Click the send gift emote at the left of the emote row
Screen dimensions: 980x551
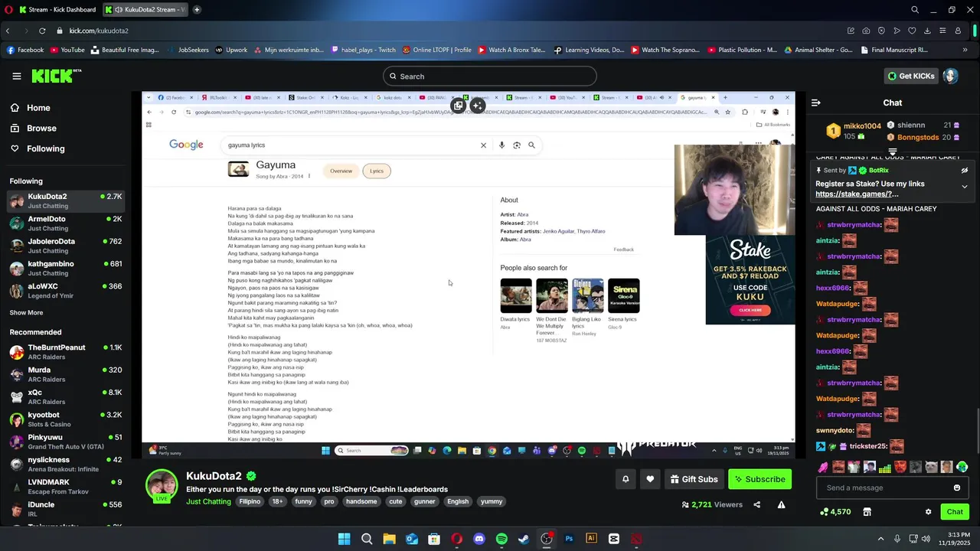(823, 467)
